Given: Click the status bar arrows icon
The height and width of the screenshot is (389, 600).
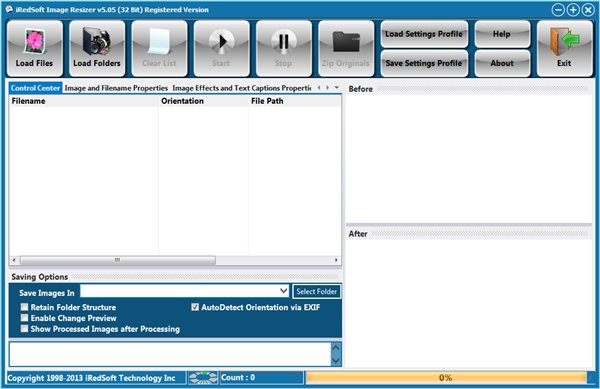Looking at the screenshot, I should (203, 378).
